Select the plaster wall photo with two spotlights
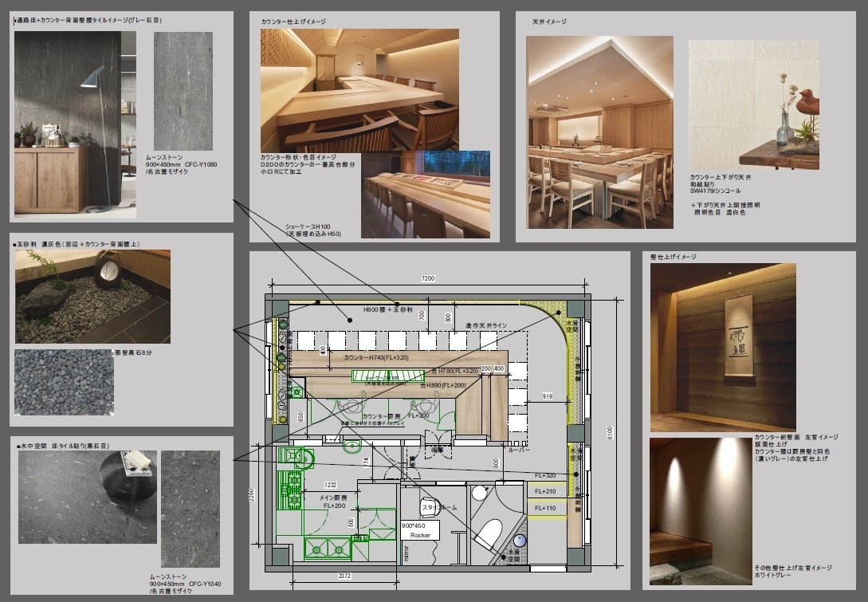This screenshot has height=602, width=868. (x=701, y=511)
